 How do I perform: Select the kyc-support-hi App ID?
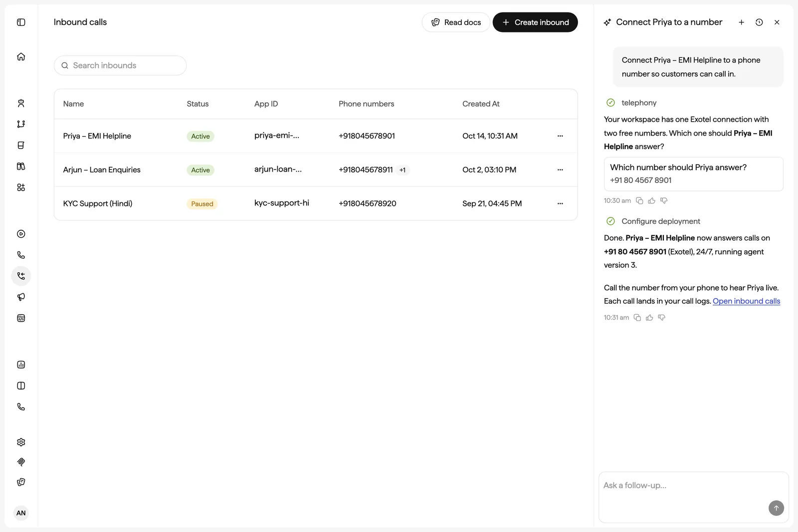click(x=282, y=203)
